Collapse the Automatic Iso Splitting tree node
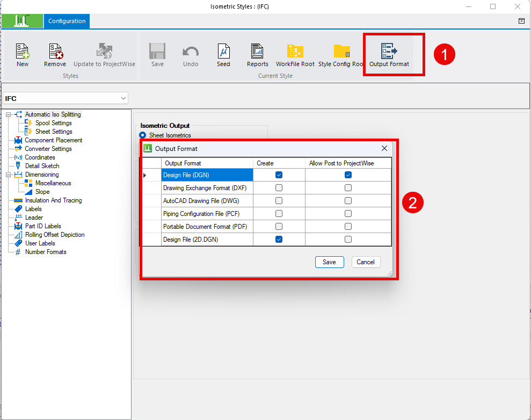The width and height of the screenshot is (531, 420). click(9, 114)
